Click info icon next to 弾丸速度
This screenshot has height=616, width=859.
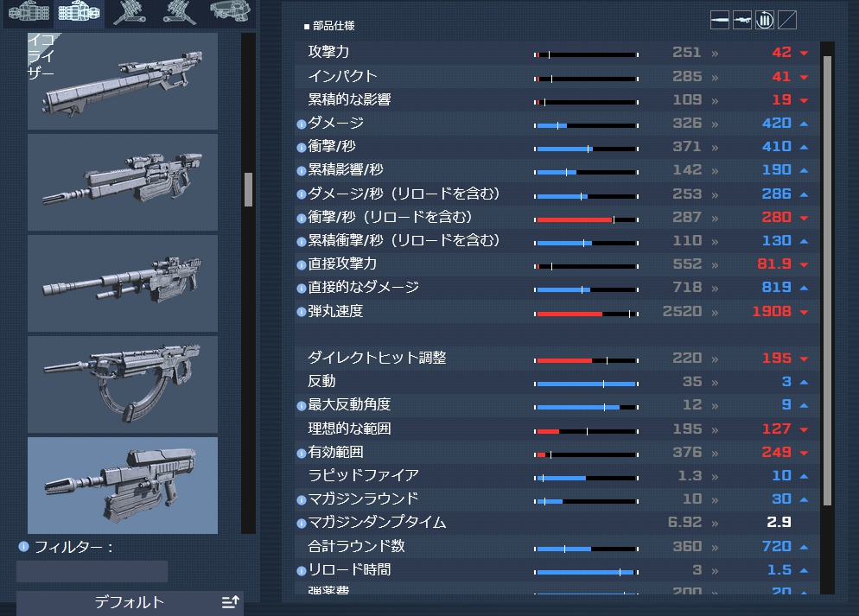[x=301, y=311]
